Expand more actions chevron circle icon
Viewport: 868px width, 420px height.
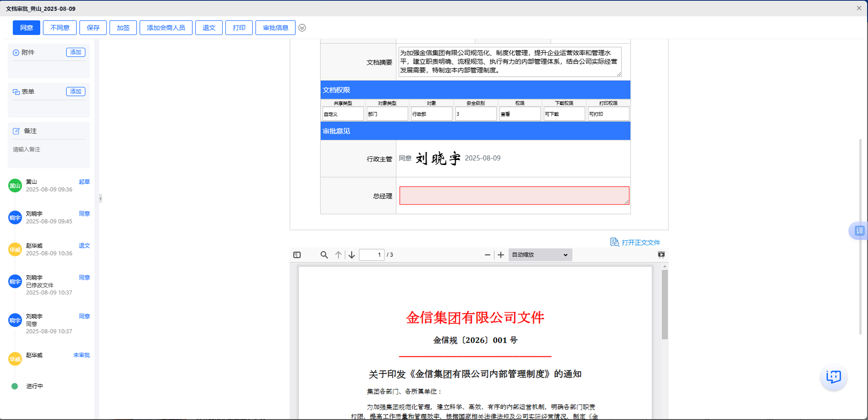point(302,28)
